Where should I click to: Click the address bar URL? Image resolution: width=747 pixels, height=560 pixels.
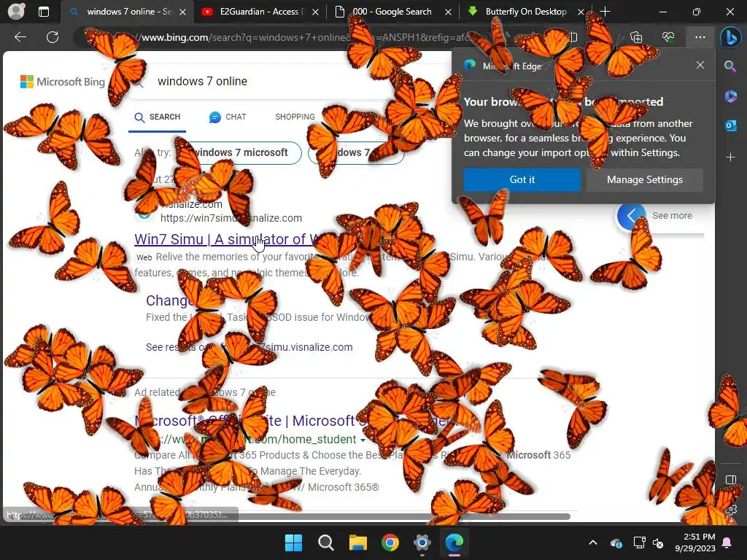(305, 37)
